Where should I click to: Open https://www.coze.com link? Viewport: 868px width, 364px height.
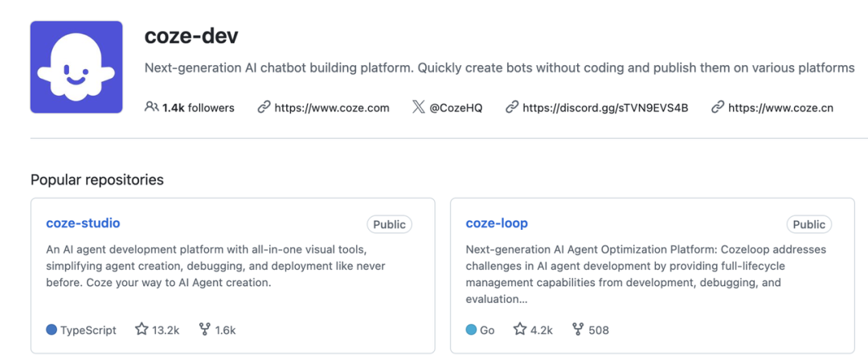[332, 108]
